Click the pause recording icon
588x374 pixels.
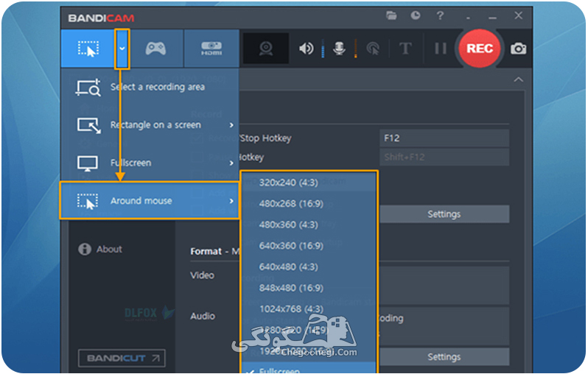tap(441, 49)
